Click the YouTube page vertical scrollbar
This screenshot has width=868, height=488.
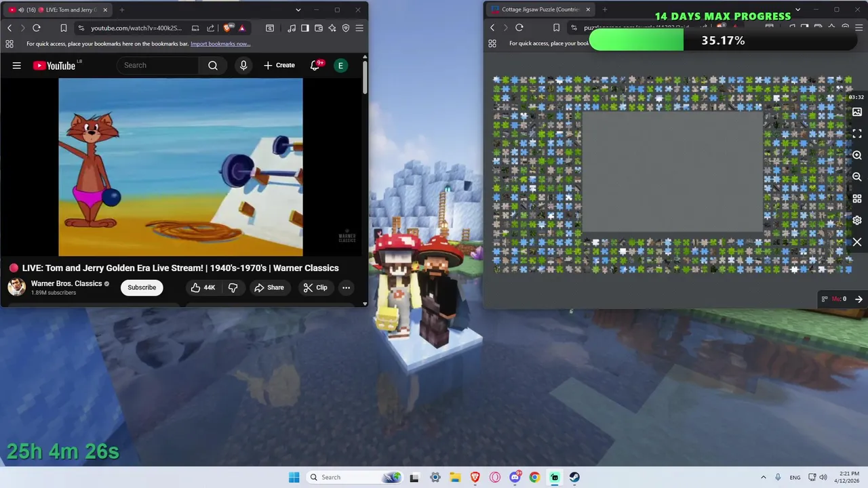pyautogui.click(x=365, y=78)
